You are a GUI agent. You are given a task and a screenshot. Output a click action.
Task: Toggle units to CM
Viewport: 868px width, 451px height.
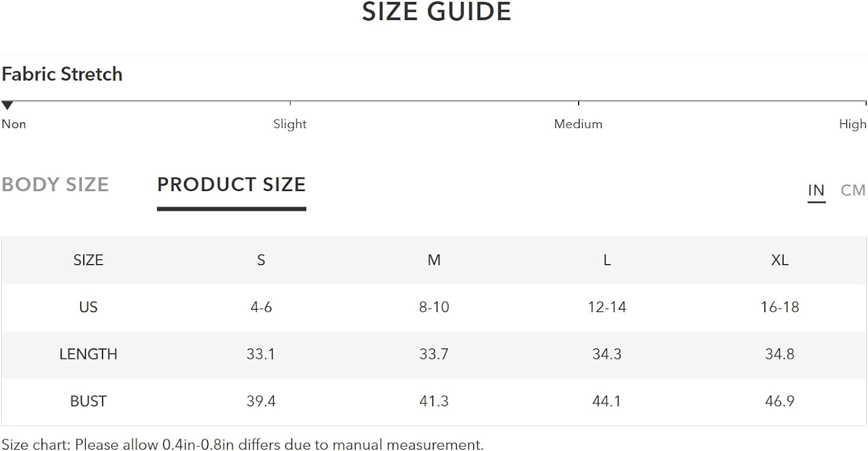(x=853, y=190)
